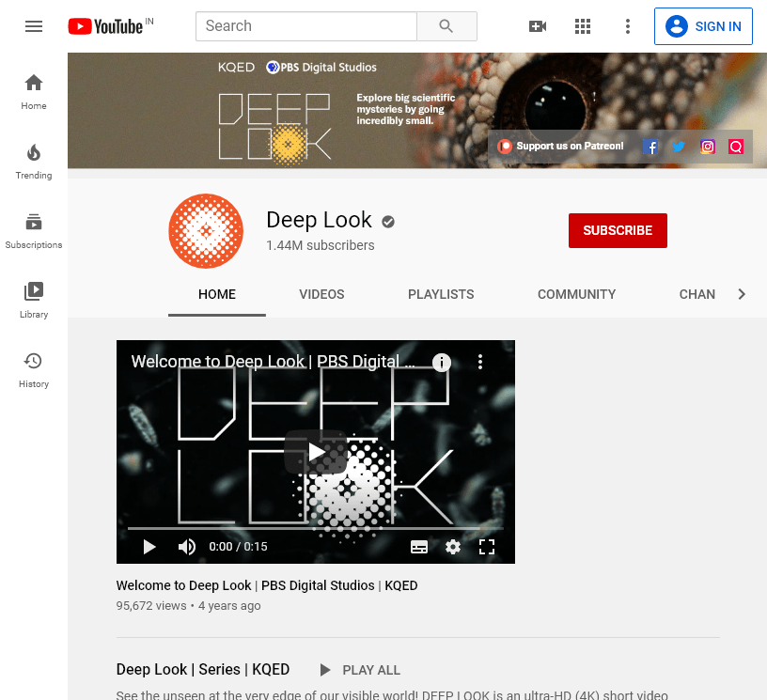Switch to the PLAYLISTS tab
Screen dimensions: 767x700
pos(441,294)
